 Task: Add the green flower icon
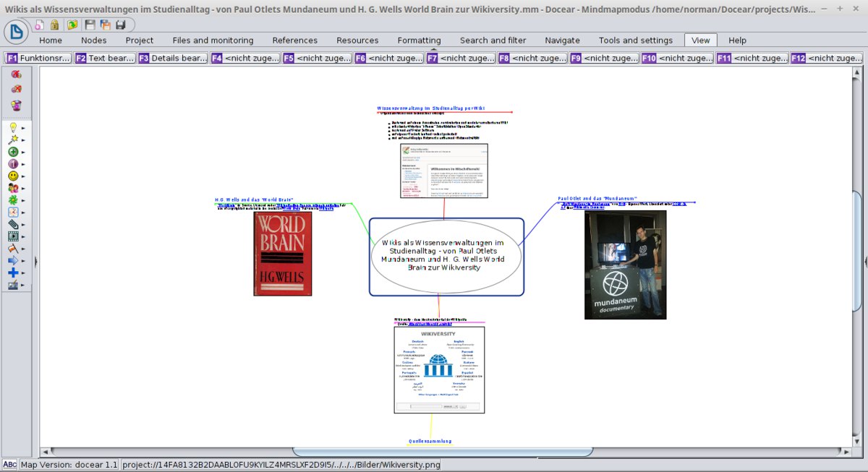click(13, 200)
